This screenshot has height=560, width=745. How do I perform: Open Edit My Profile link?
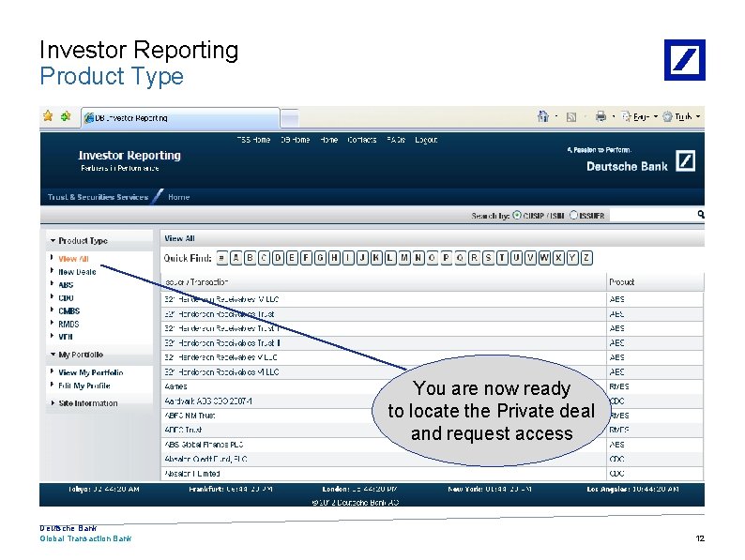pos(84,386)
